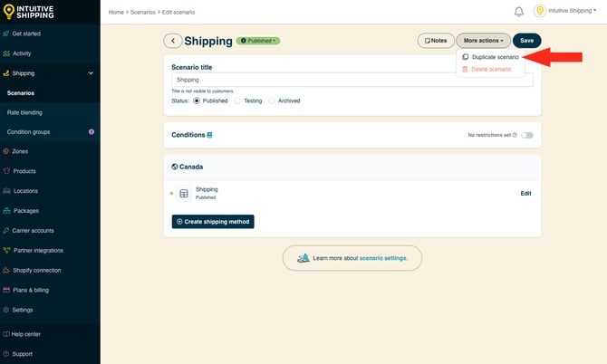Click the Zones sidebar icon
Screen dimensions: 607x364
tap(6, 151)
